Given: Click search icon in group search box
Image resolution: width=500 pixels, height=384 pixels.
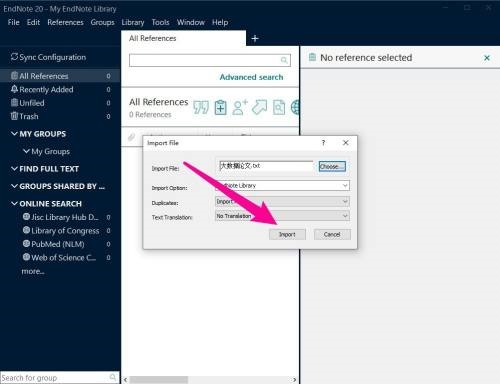Looking at the screenshot, I should [x=113, y=377].
